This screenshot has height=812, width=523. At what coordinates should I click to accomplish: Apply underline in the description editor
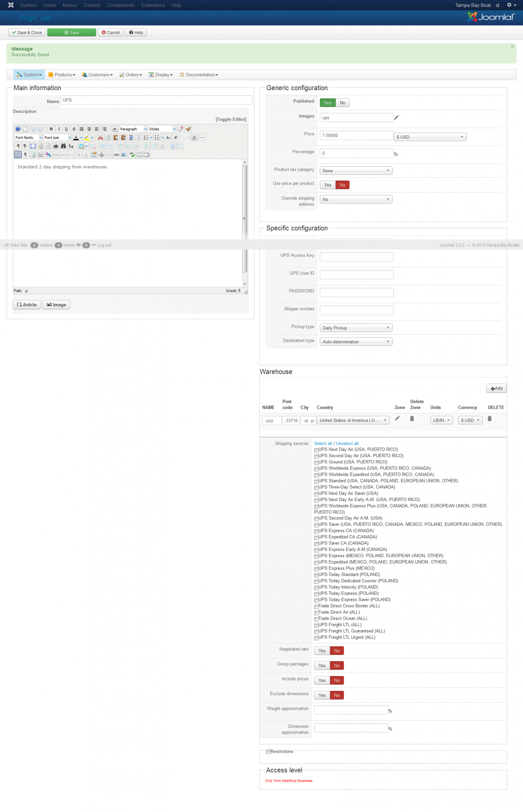pyautogui.click(x=66, y=129)
